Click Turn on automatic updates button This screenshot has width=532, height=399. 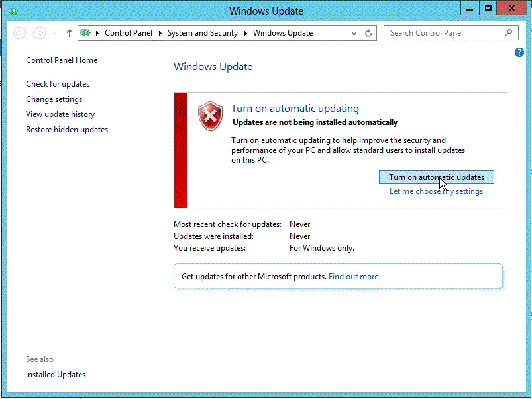click(x=436, y=177)
